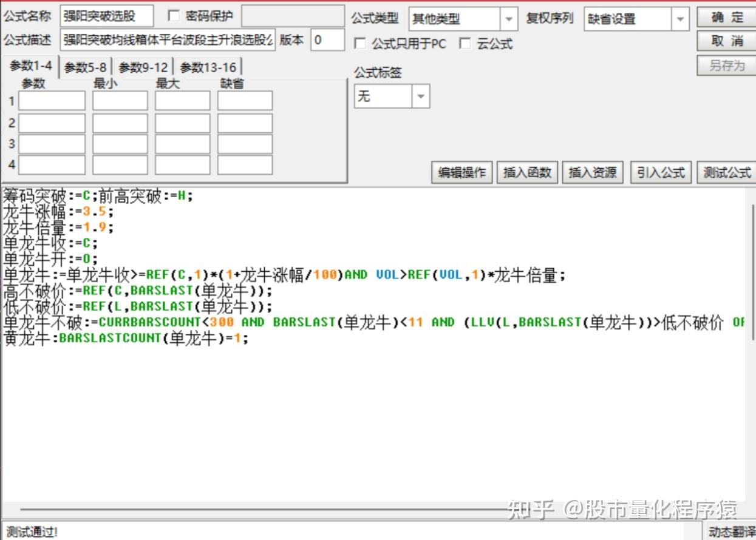Image resolution: width=756 pixels, height=540 pixels.
Task: Click parameter row 2 最大 field
Action: point(182,123)
